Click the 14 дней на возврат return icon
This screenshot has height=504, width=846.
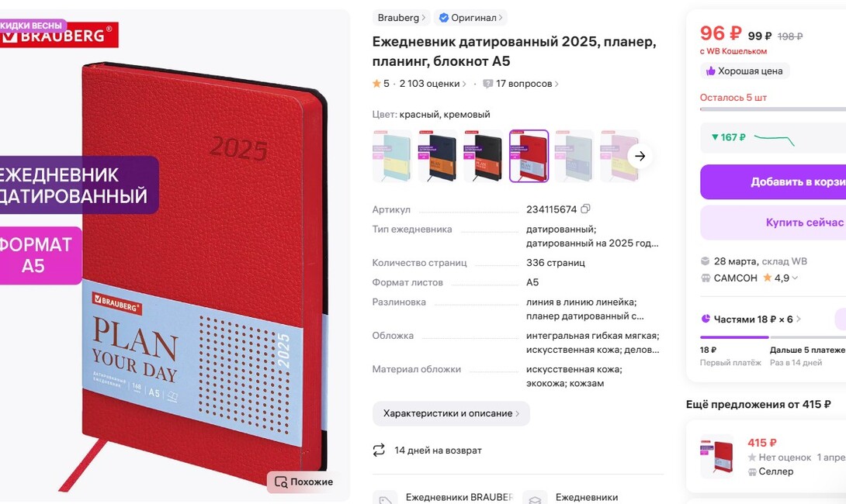379,450
